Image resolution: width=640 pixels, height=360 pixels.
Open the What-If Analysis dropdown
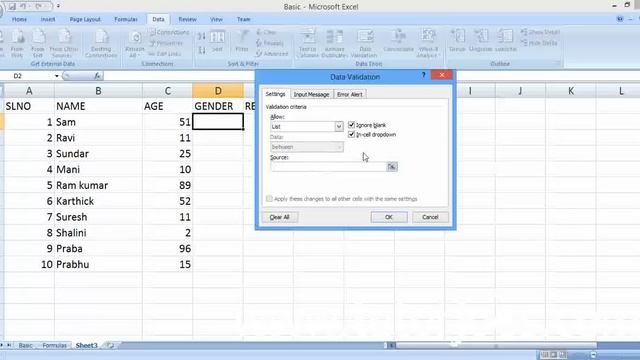[x=427, y=43]
